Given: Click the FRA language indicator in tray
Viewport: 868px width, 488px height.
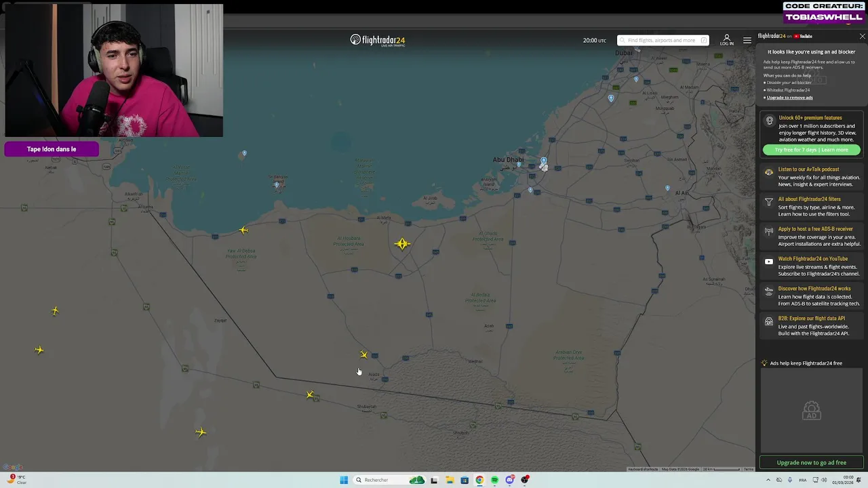Looking at the screenshot, I should (x=804, y=480).
